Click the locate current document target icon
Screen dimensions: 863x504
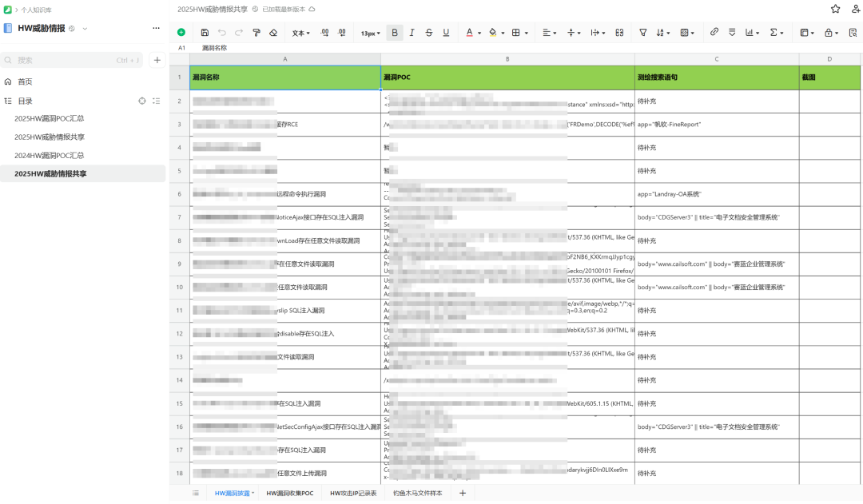coord(142,101)
